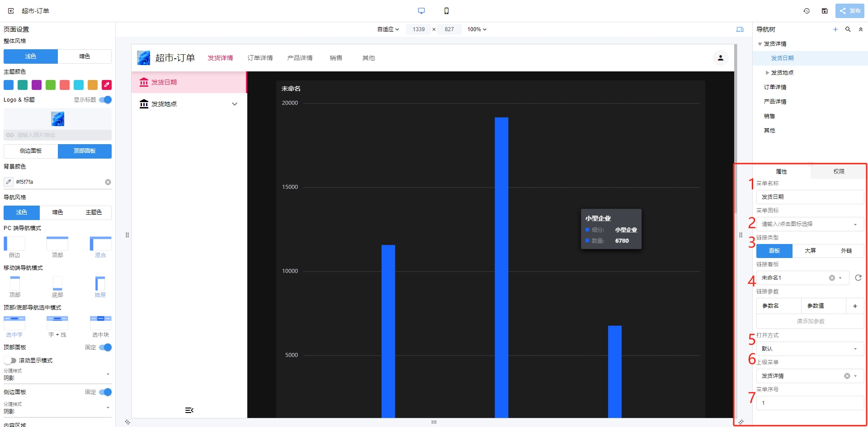
Task: Select 外链 link type
Action: (846, 251)
